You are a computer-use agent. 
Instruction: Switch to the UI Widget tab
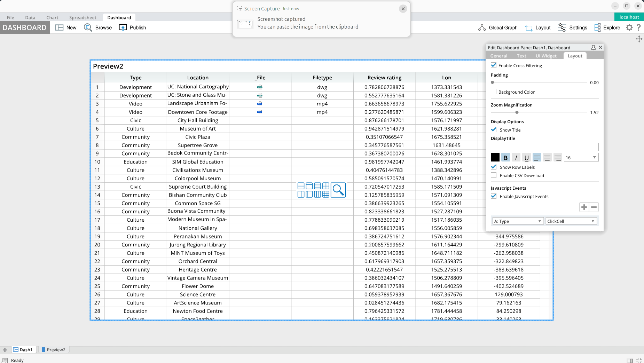(x=546, y=56)
